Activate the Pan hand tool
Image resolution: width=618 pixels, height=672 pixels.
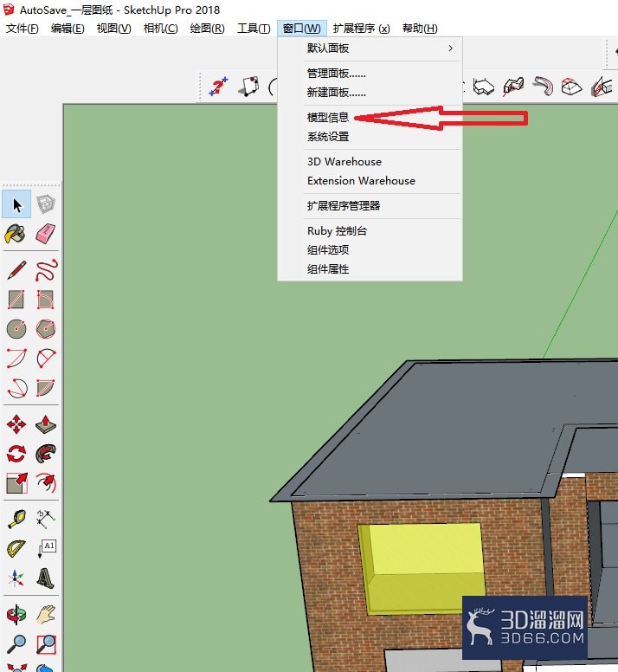tap(45, 615)
